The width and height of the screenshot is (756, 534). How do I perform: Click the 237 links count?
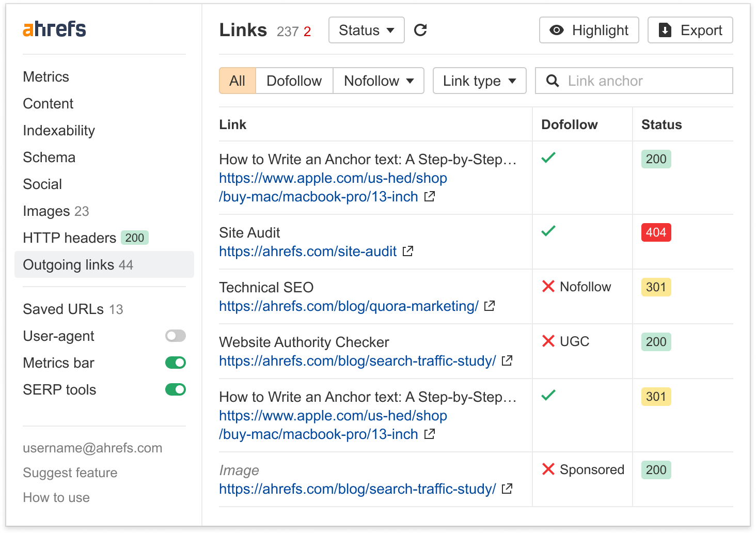(x=288, y=32)
